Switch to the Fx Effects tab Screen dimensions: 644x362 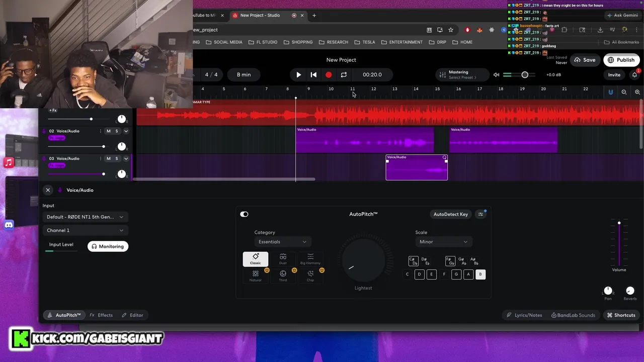point(101,315)
